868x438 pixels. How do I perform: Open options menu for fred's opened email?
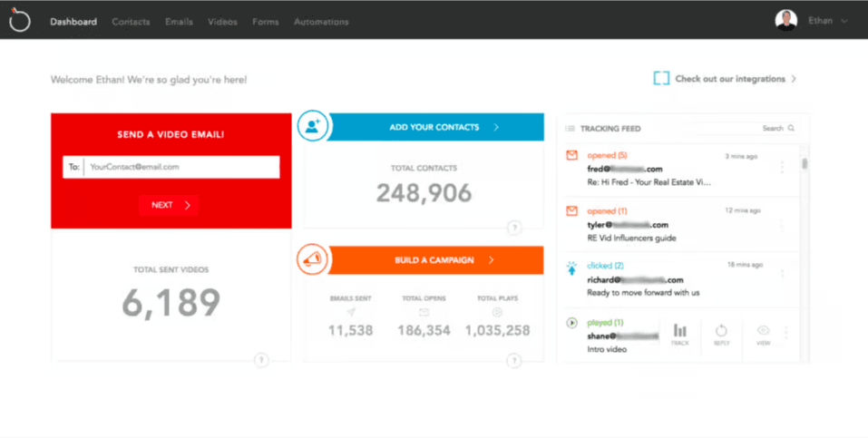[x=782, y=168]
